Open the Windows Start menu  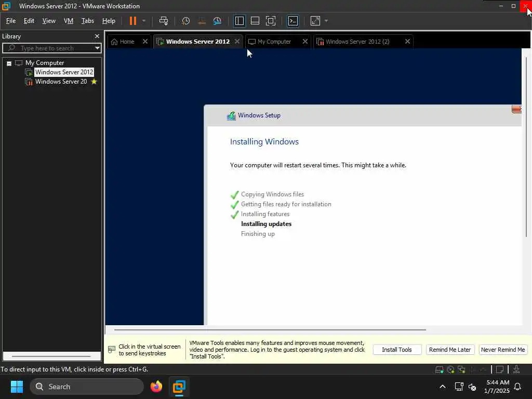click(x=17, y=387)
